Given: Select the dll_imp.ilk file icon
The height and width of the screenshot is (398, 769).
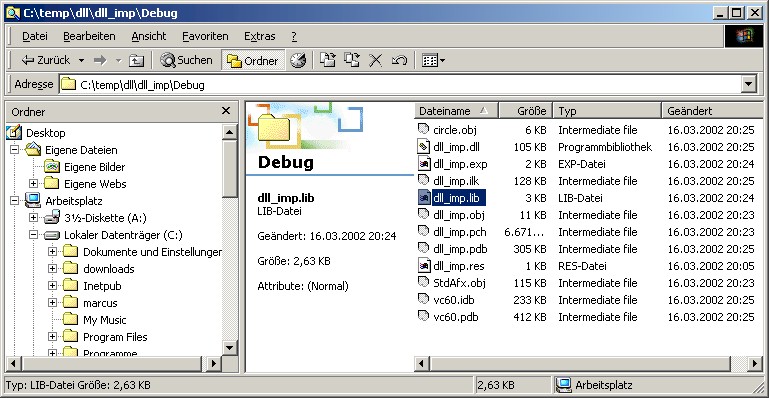Looking at the screenshot, I should tap(423, 180).
